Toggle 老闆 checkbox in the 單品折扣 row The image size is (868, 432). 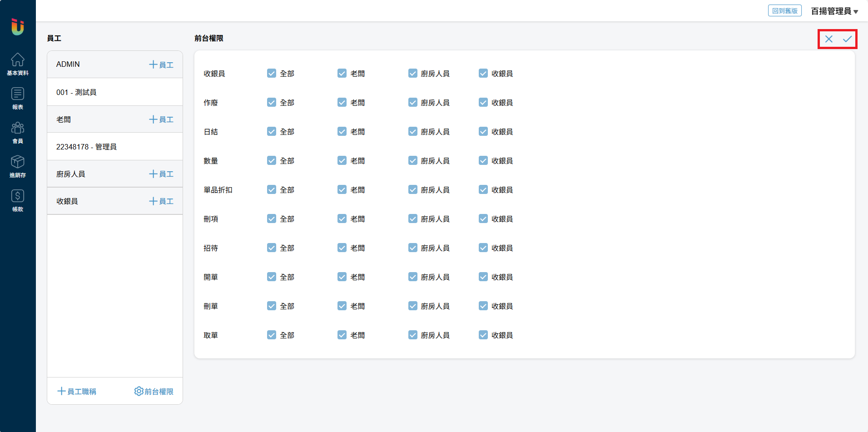pos(342,190)
